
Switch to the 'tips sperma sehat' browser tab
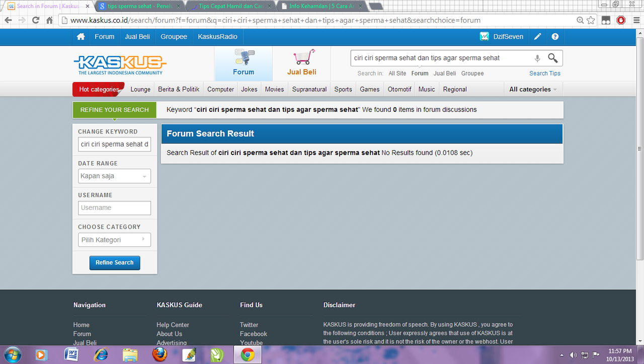click(139, 6)
